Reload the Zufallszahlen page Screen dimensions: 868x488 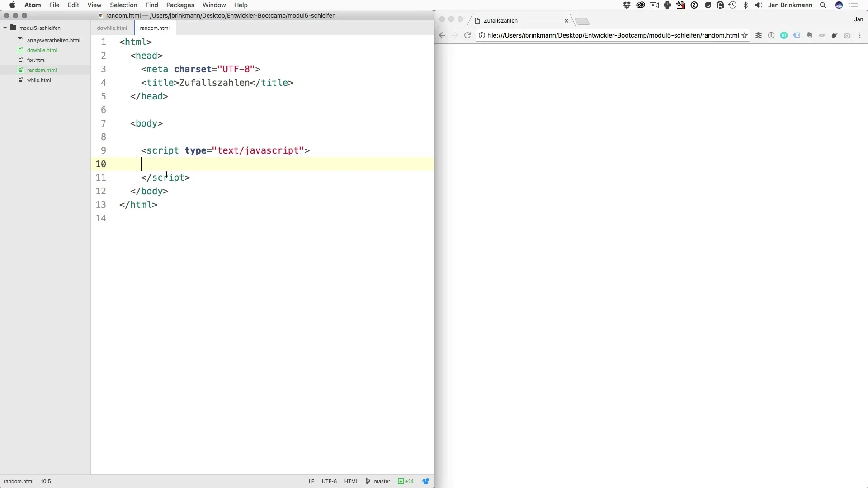(x=467, y=35)
